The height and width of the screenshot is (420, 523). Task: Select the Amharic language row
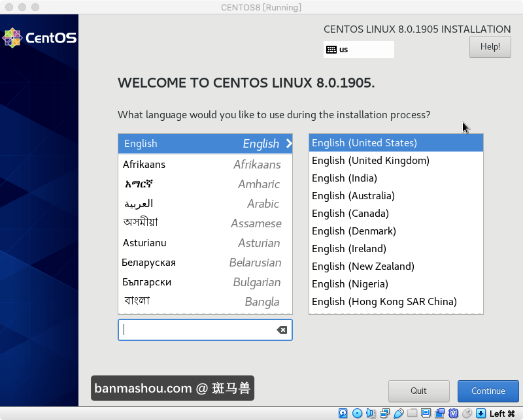pos(205,184)
